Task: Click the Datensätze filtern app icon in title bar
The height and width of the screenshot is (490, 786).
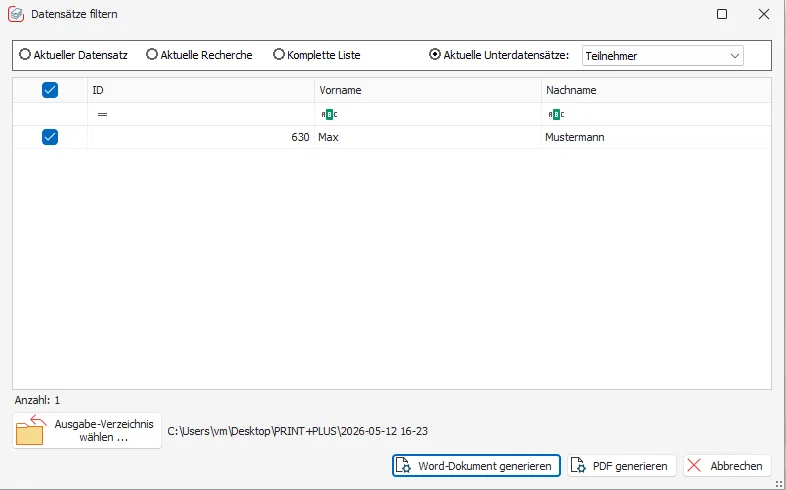Action: coord(16,14)
